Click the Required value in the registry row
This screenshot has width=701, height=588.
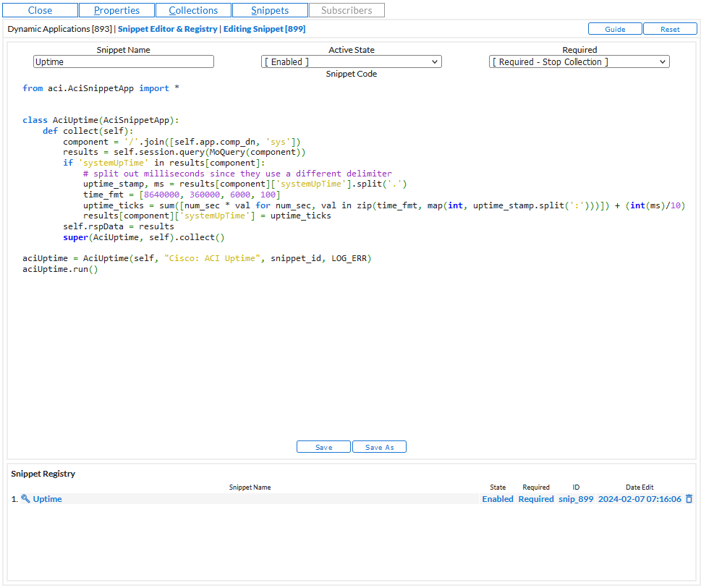coord(536,499)
